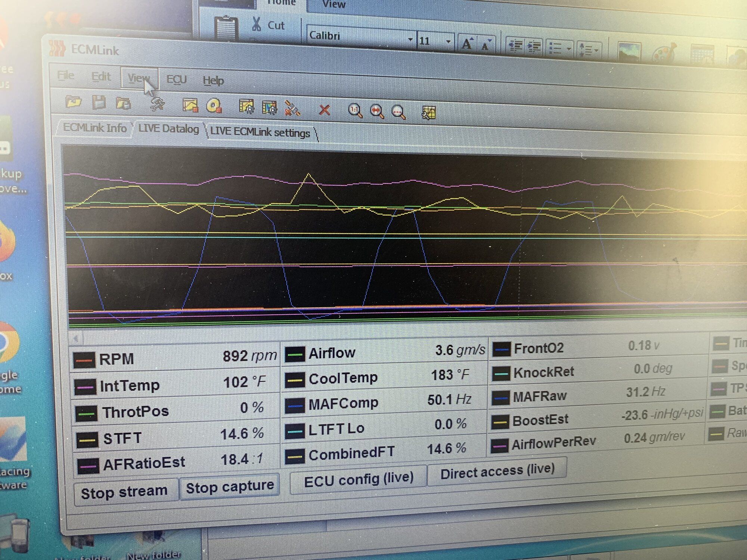Click Cut in the WordPad ribbon
747x560 pixels.
point(268,25)
